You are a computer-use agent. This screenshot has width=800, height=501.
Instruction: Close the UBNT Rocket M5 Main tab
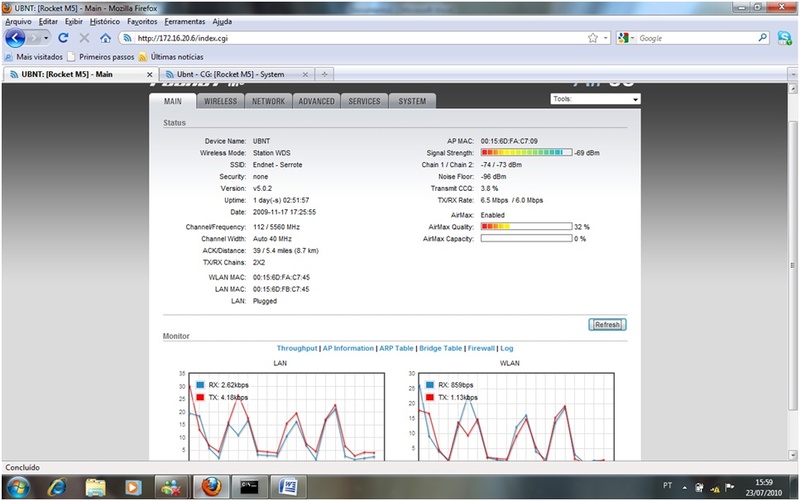pos(149,74)
